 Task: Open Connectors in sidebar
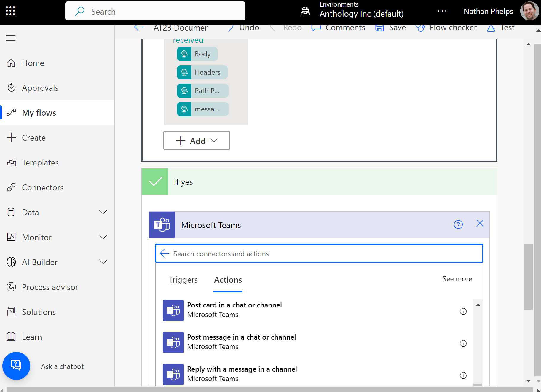[57, 187]
